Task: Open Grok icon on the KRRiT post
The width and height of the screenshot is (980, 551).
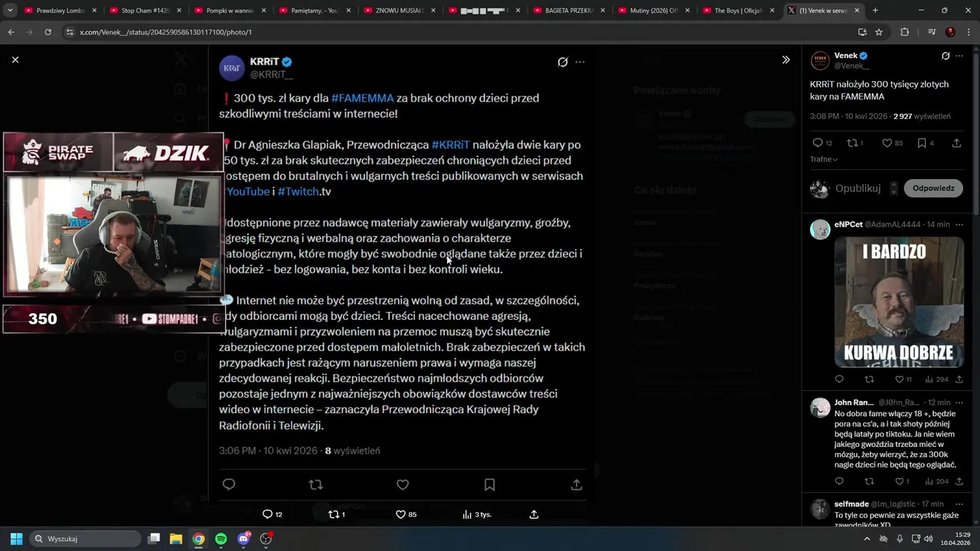Action: (563, 62)
